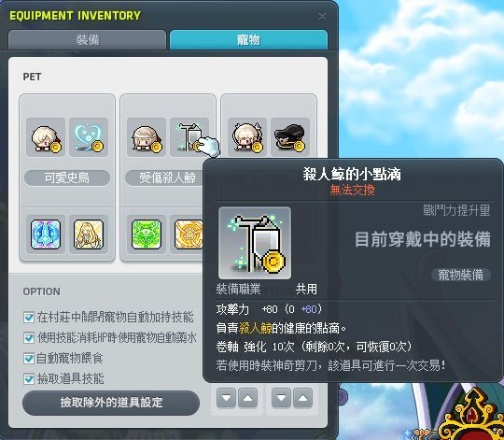Select the 寵物 tab
504x440 pixels.
[x=249, y=40]
